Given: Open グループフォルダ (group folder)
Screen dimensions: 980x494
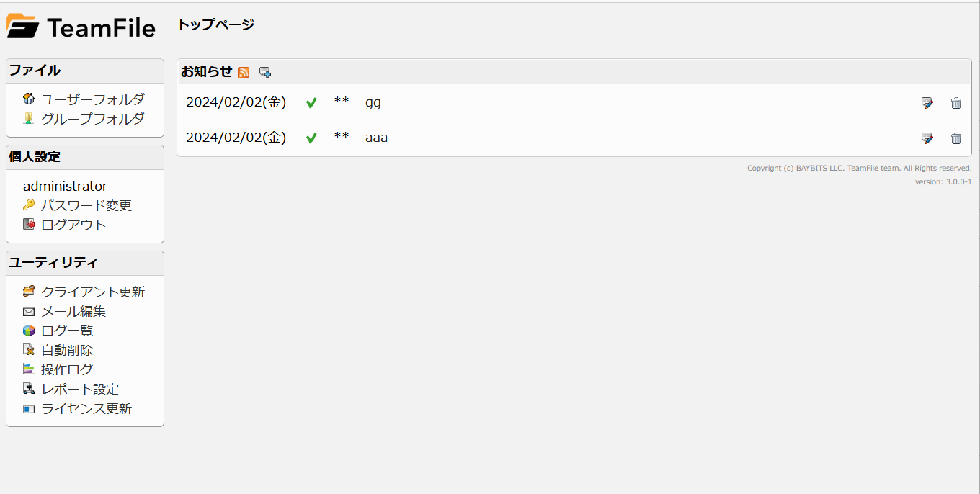Looking at the screenshot, I should click(x=92, y=119).
